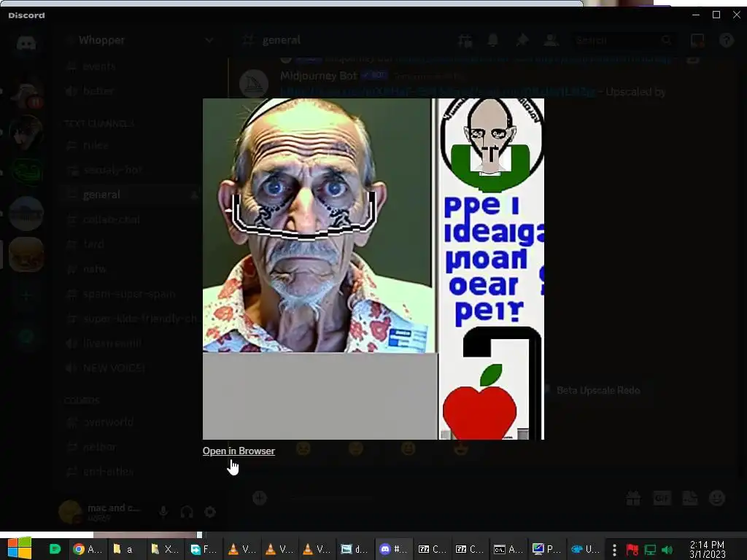Show hidden tray icons three-dots button
747x560 pixels.
coord(614,550)
